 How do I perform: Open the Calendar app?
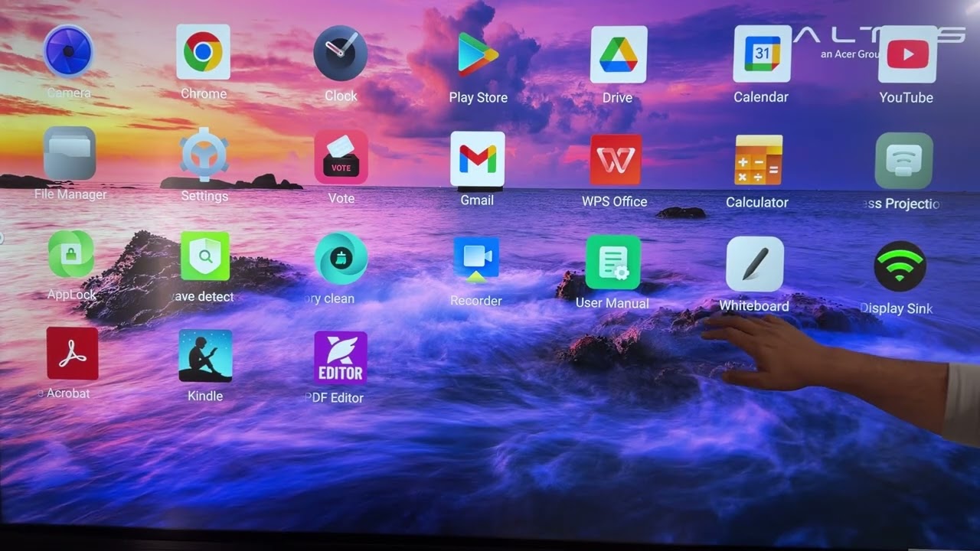pyautogui.click(x=763, y=54)
